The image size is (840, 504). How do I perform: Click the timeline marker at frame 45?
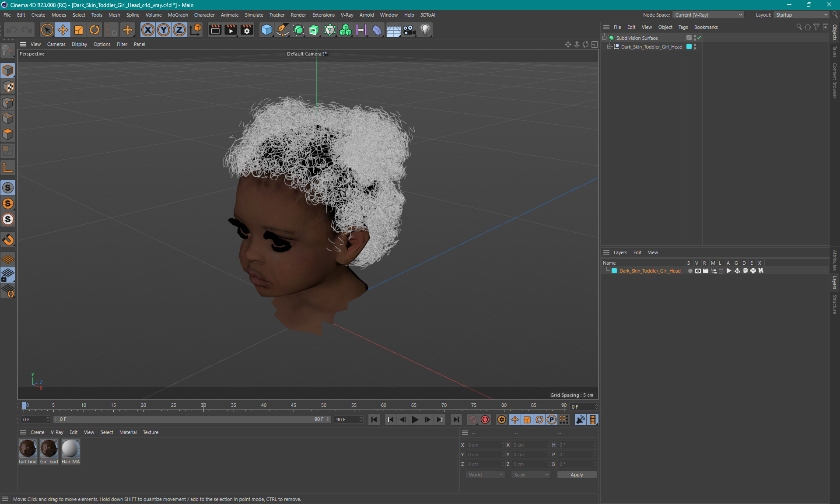294,406
